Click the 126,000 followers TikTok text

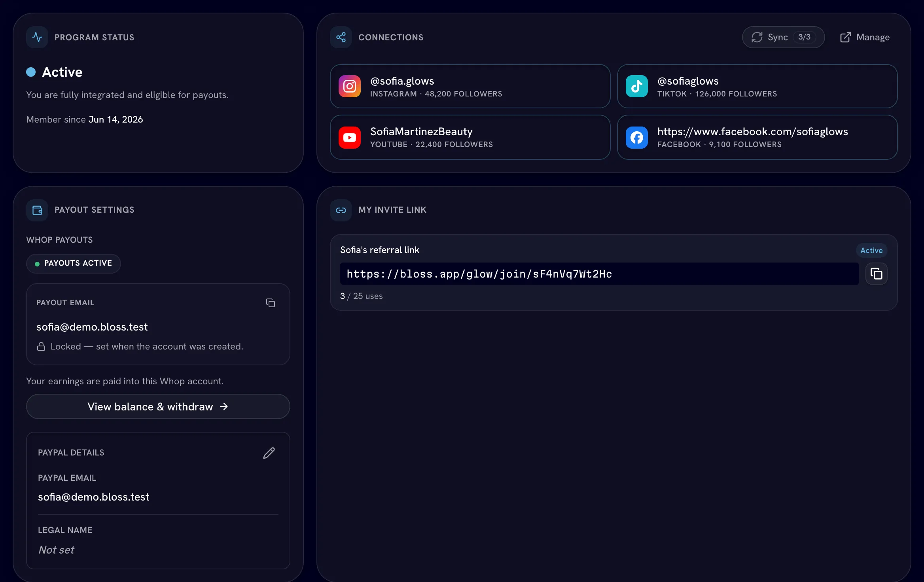click(x=736, y=94)
